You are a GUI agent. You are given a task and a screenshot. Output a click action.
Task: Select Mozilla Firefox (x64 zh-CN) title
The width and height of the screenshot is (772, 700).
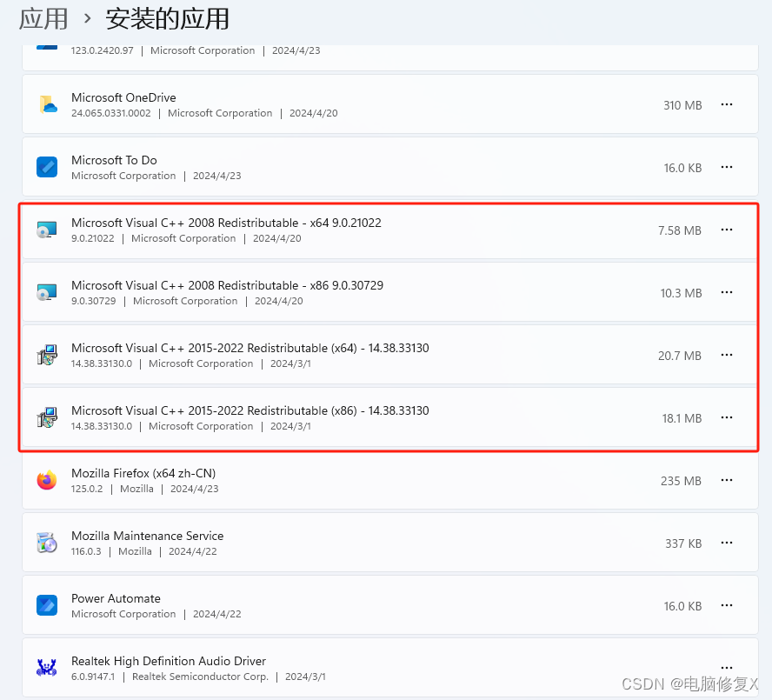coord(143,473)
